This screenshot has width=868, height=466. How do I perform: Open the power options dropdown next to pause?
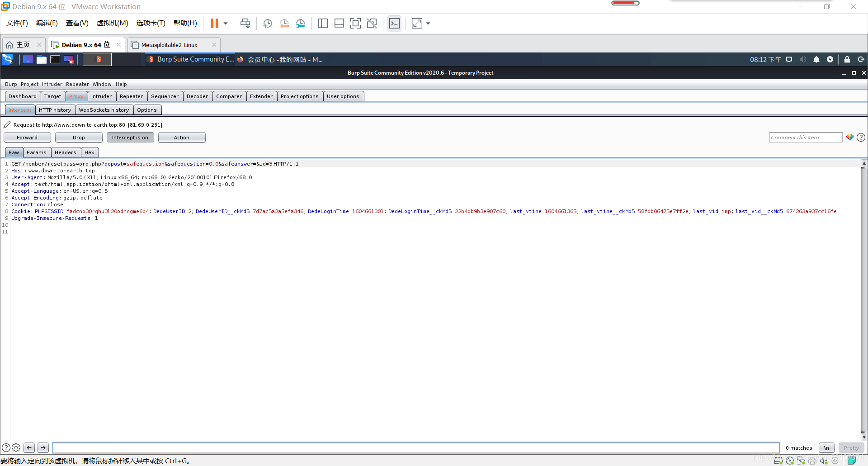coord(226,24)
